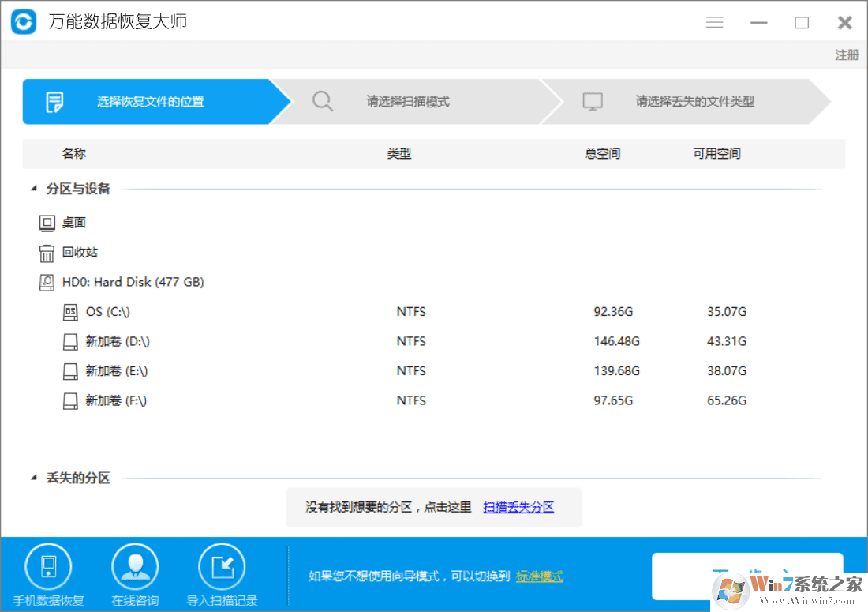Click the OS (C:) drive icon
This screenshot has height=612, width=868.
click(x=69, y=311)
